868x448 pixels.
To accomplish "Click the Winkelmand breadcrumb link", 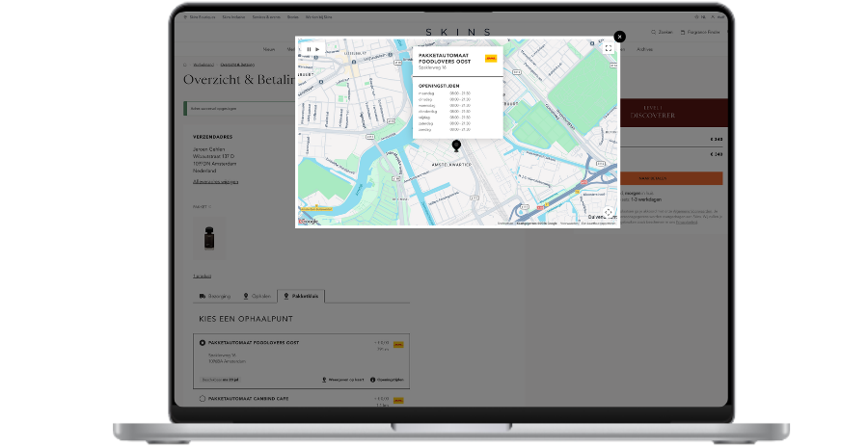I will click(x=203, y=65).
